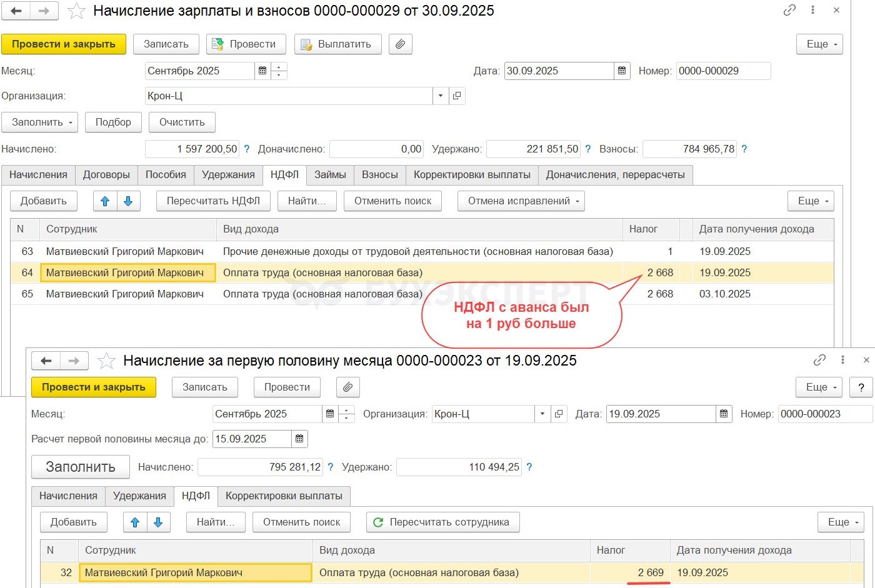
Task: Show help for Удержано 110 494,25
Action: pyautogui.click(x=529, y=467)
